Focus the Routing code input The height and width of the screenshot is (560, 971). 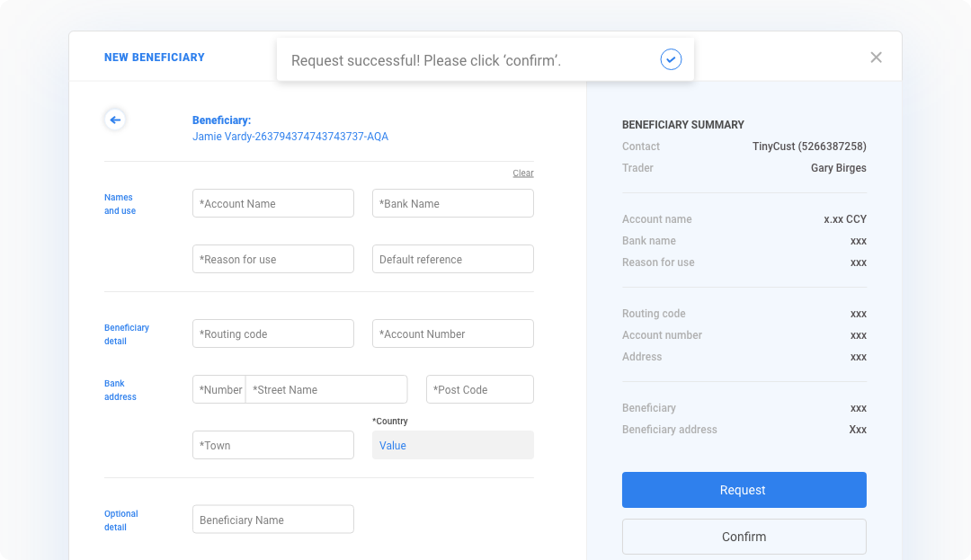[x=273, y=333]
